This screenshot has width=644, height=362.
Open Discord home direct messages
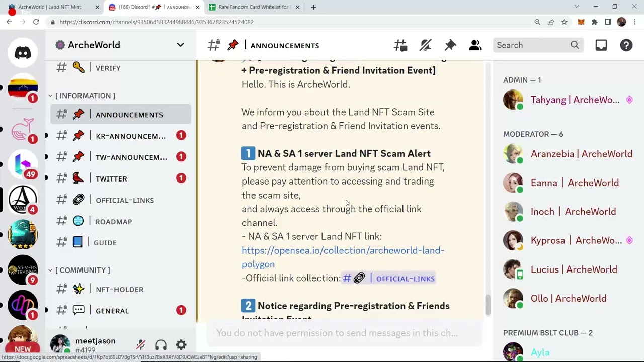tap(23, 53)
